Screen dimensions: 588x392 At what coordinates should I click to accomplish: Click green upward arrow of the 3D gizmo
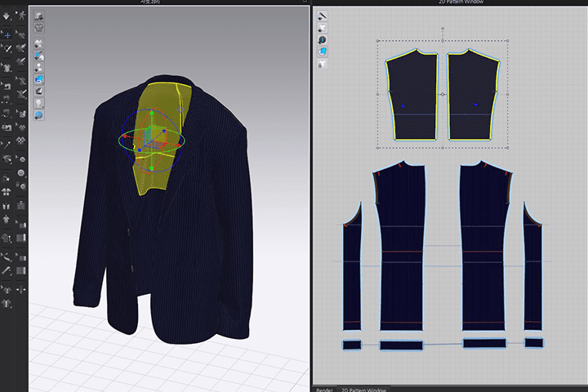(x=152, y=114)
